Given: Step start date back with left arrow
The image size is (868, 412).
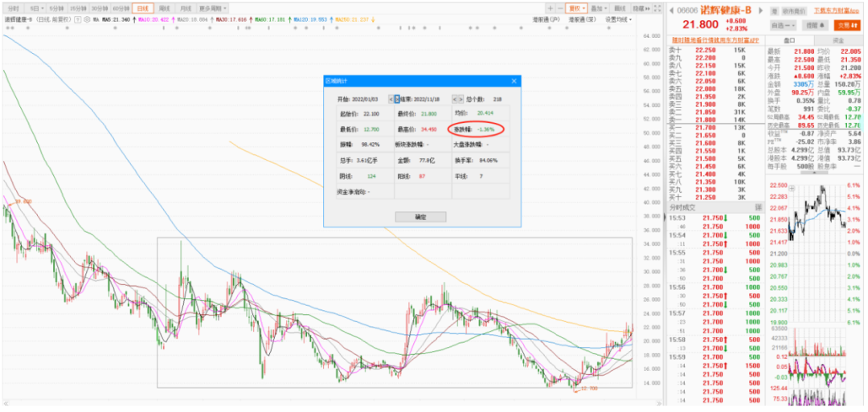Looking at the screenshot, I should tap(391, 99).
